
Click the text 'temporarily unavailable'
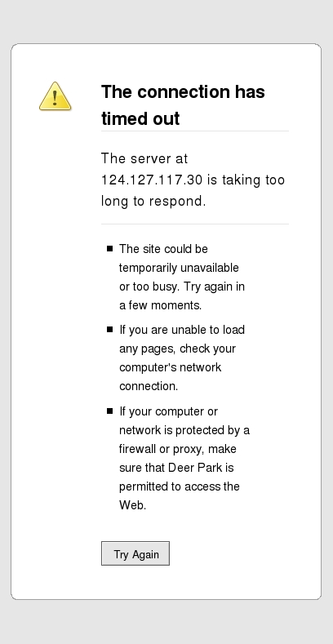tap(179, 268)
